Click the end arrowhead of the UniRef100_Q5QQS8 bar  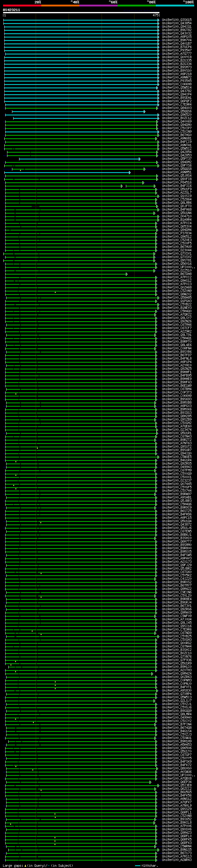pyautogui.click(x=144, y=169)
